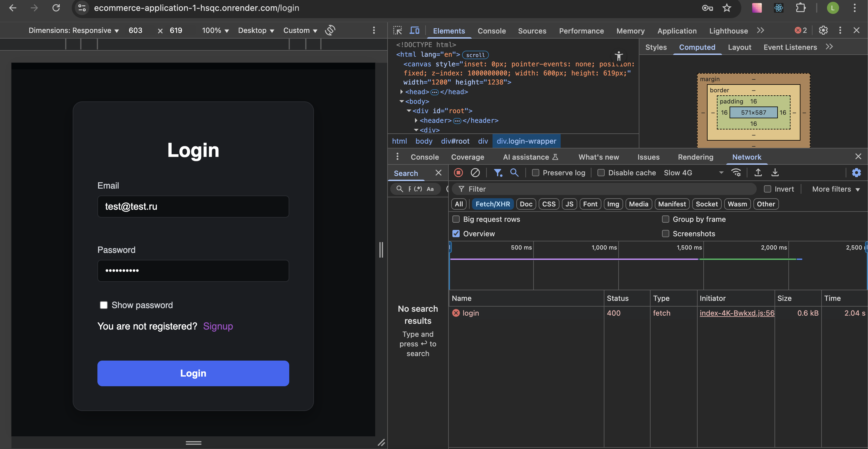This screenshot has height=449, width=868.
Task: Open the 100% zoom dropdown
Action: [x=216, y=30]
